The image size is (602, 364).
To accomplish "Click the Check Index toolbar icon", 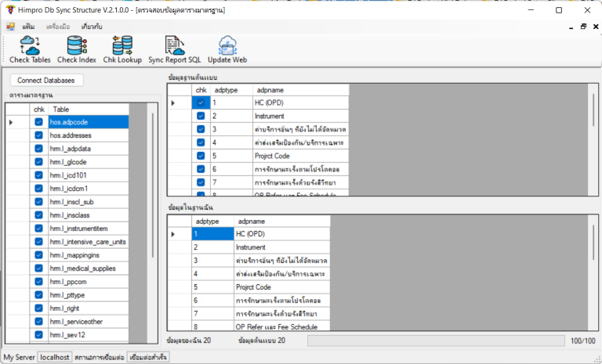I will coord(77,49).
